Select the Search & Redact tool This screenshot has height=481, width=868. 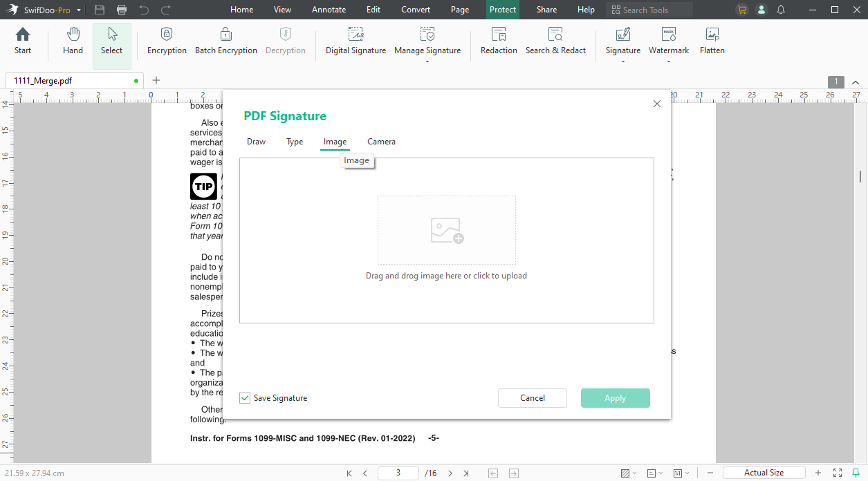tap(555, 41)
